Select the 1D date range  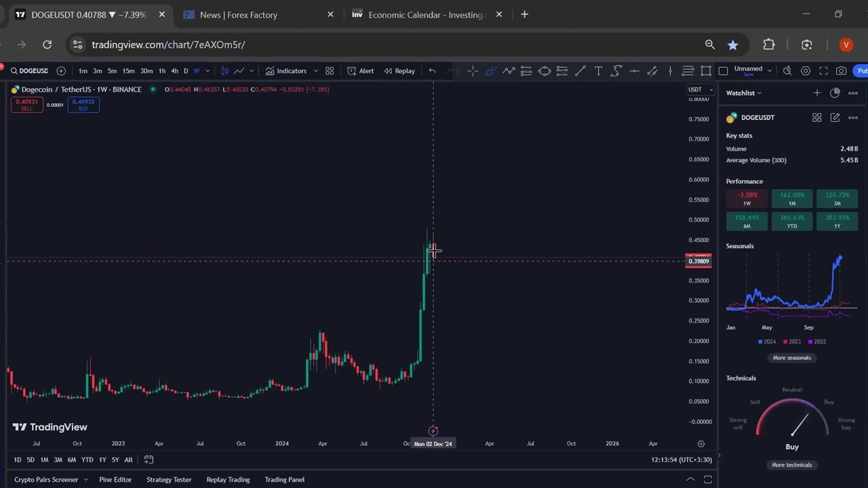point(18,460)
